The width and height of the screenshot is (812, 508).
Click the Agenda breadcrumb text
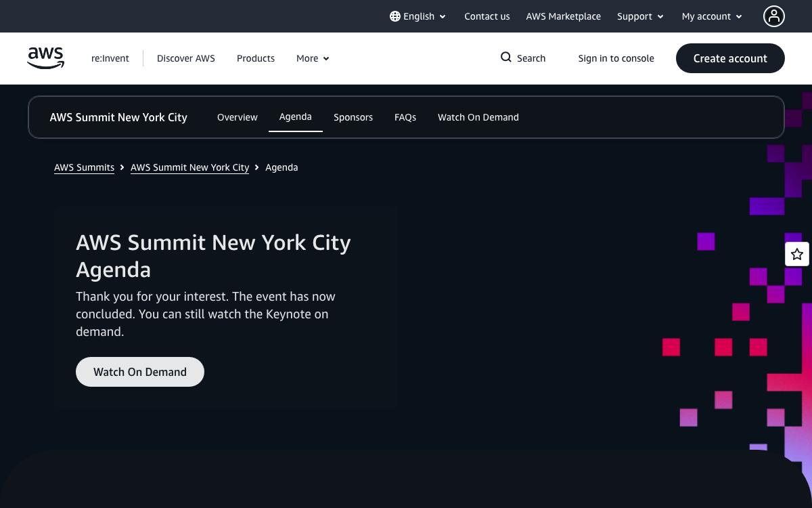(281, 167)
